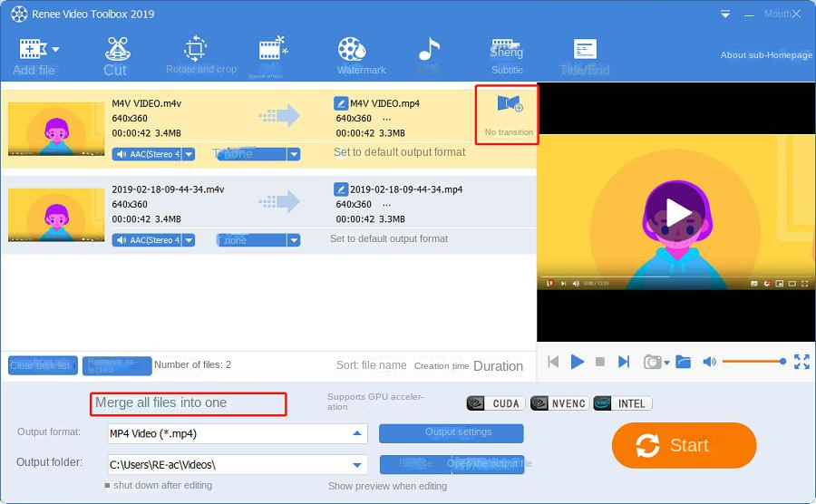Screen dimensions: 816x504
Task: Enable shut down after editing
Action: 107,486
